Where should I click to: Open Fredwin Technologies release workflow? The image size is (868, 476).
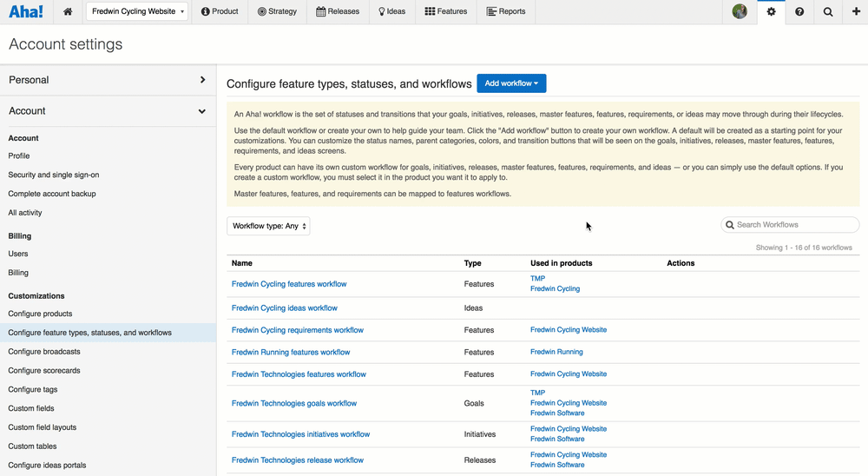(297, 459)
